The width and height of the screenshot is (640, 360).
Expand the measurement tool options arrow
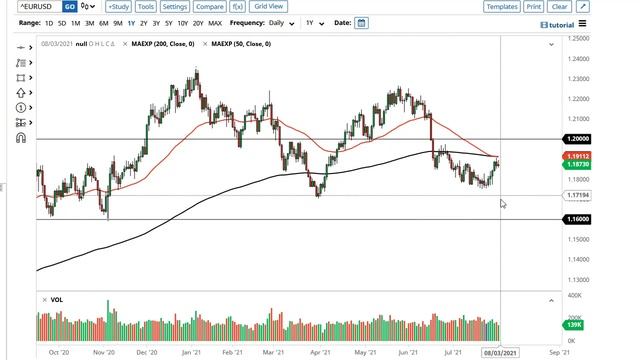[x=31, y=122]
